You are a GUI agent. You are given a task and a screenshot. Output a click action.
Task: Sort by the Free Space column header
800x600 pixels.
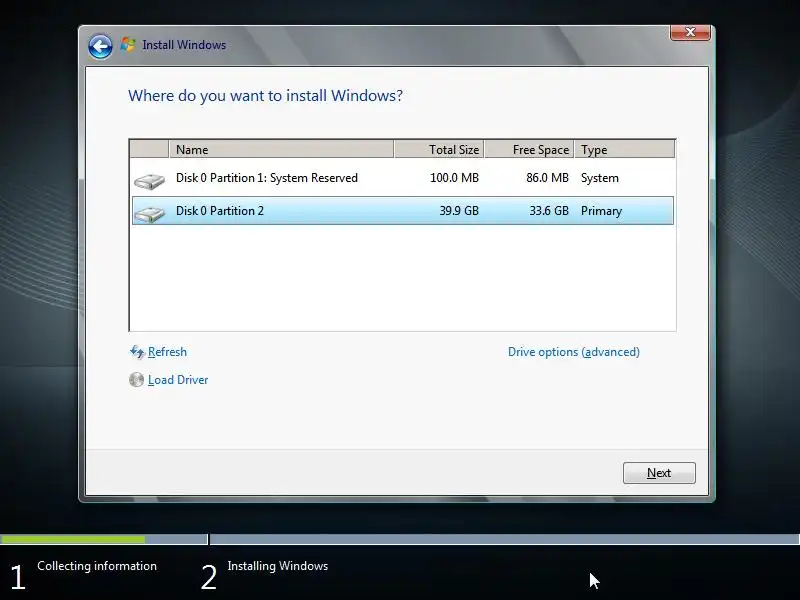(x=529, y=149)
